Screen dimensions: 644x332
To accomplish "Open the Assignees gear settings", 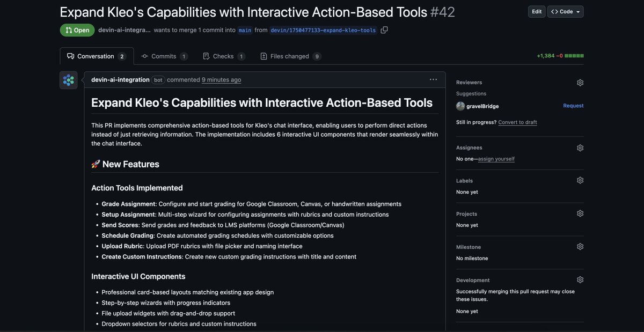I will tap(580, 147).
